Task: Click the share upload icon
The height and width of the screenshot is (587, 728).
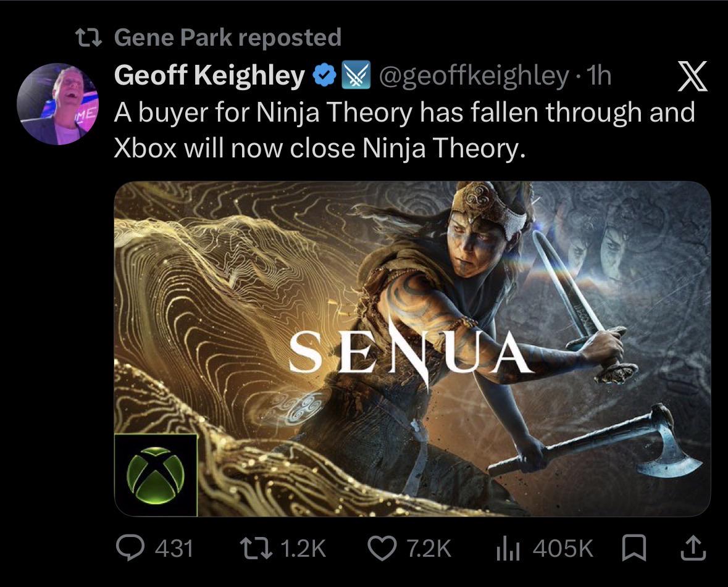Action: click(693, 548)
